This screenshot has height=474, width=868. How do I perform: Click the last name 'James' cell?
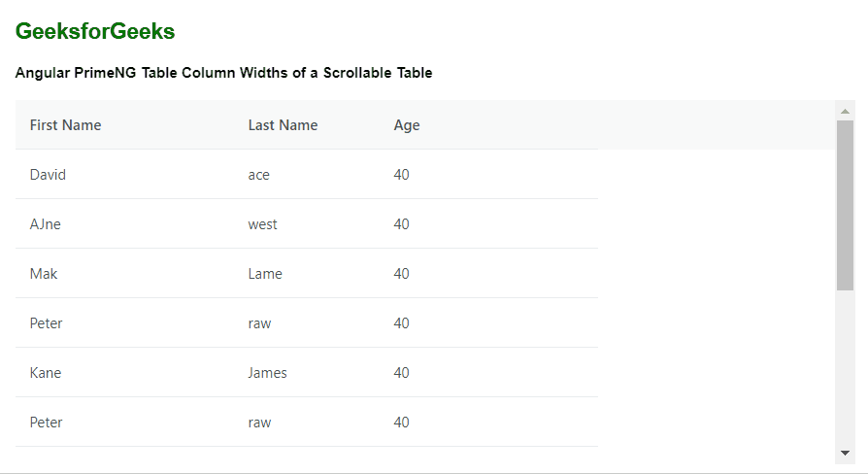306,373
